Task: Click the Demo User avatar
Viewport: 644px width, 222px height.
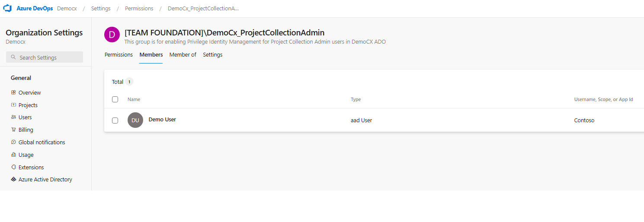Action: (135, 120)
